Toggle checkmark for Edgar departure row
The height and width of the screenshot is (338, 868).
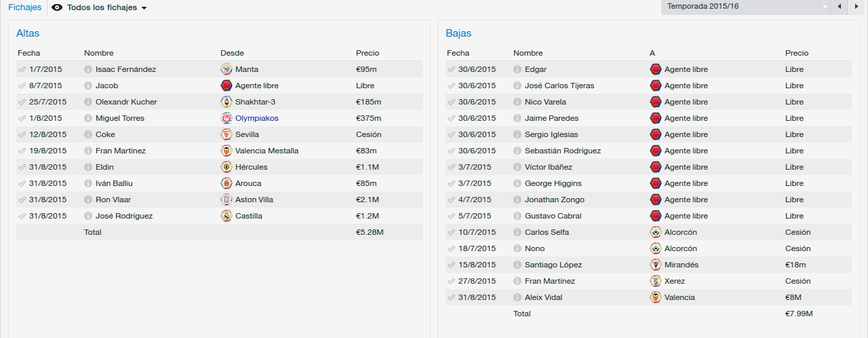point(452,69)
